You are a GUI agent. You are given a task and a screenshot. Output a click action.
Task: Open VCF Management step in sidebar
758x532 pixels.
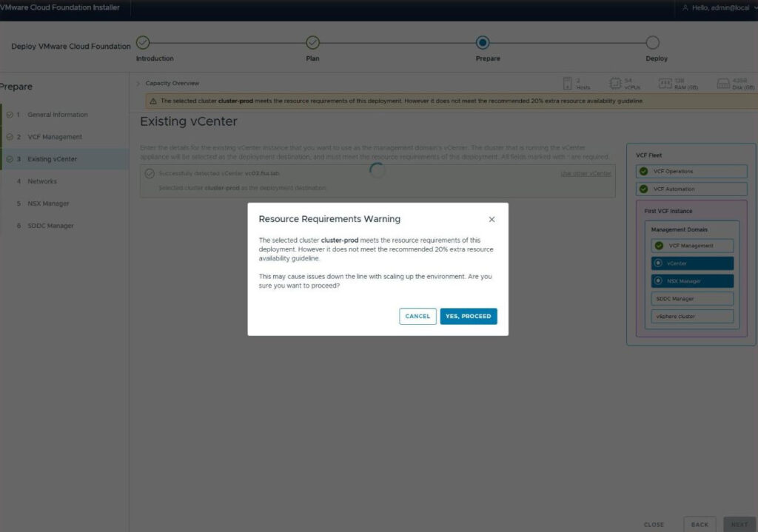pos(55,137)
